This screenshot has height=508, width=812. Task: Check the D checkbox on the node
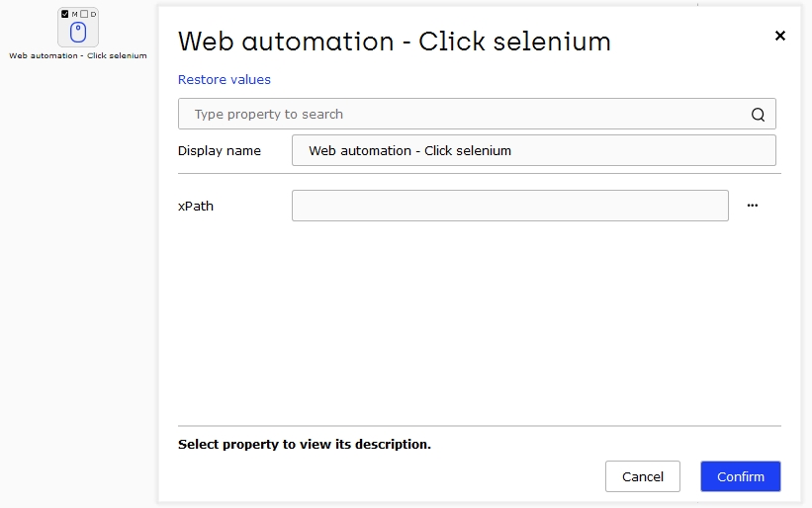coord(84,14)
